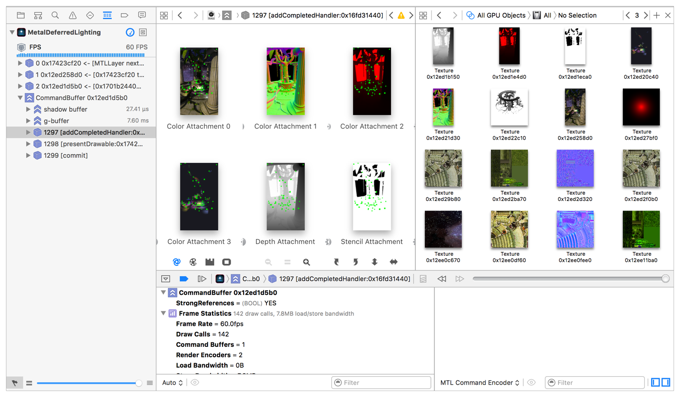Screen dimensions: 680x397
Task: Open the debug navigator tab icon
Action: point(107,15)
